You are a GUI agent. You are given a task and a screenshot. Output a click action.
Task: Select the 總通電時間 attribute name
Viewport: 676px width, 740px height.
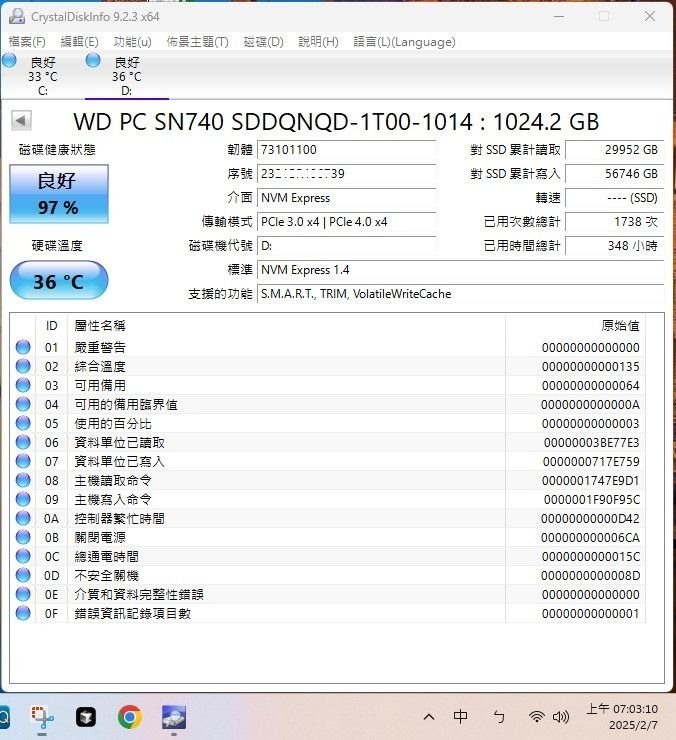click(107, 556)
